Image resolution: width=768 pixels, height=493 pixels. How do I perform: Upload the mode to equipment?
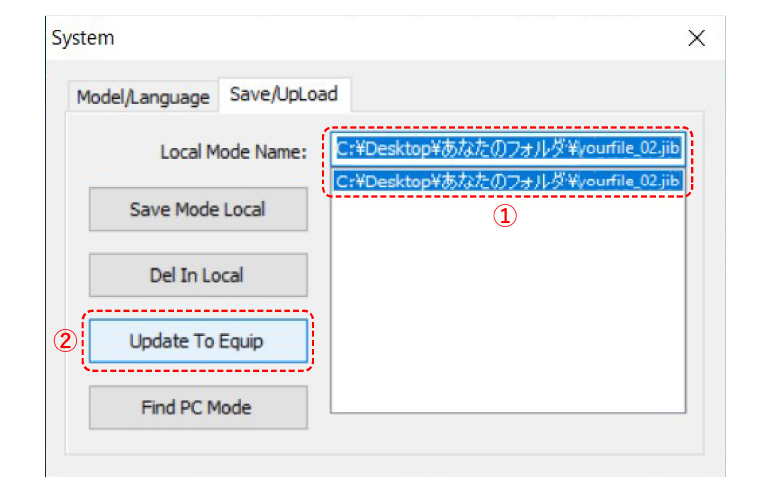tap(198, 341)
